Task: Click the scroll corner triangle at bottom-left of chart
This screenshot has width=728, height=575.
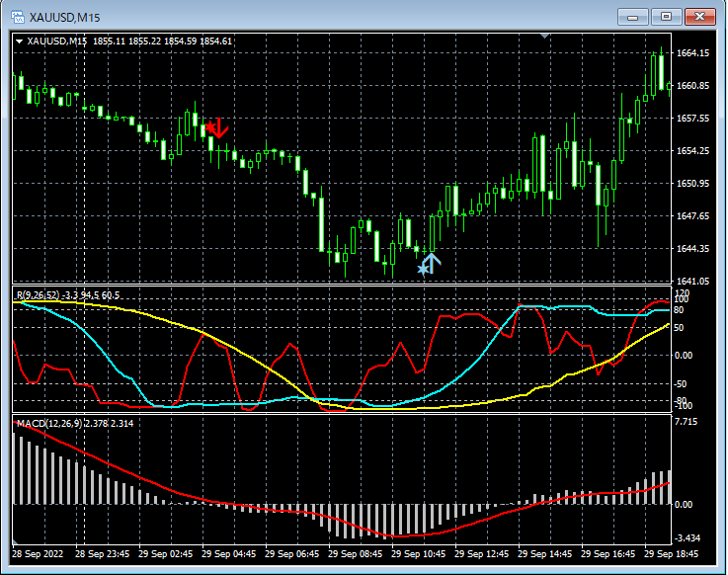Action: (x=16, y=541)
